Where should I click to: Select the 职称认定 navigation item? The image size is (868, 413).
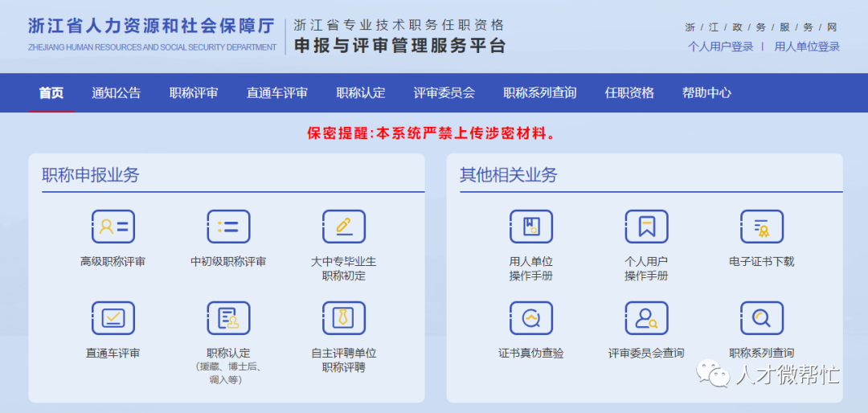tap(361, 93)
